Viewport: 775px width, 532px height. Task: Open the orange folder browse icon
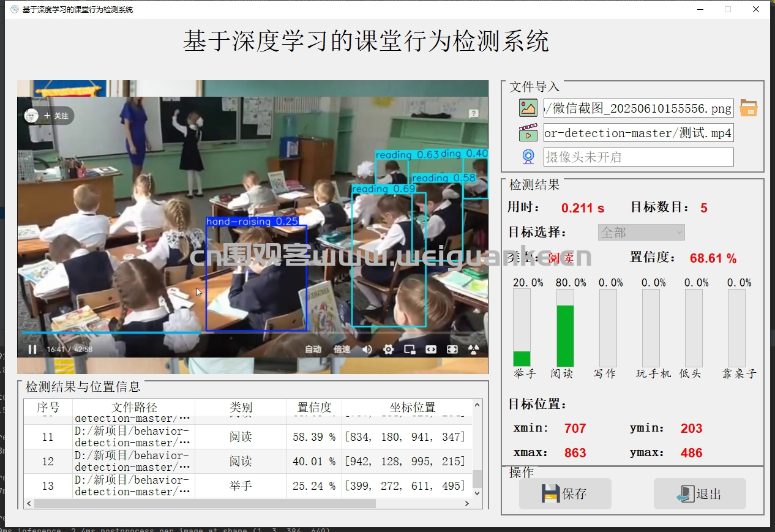[748, 108]
